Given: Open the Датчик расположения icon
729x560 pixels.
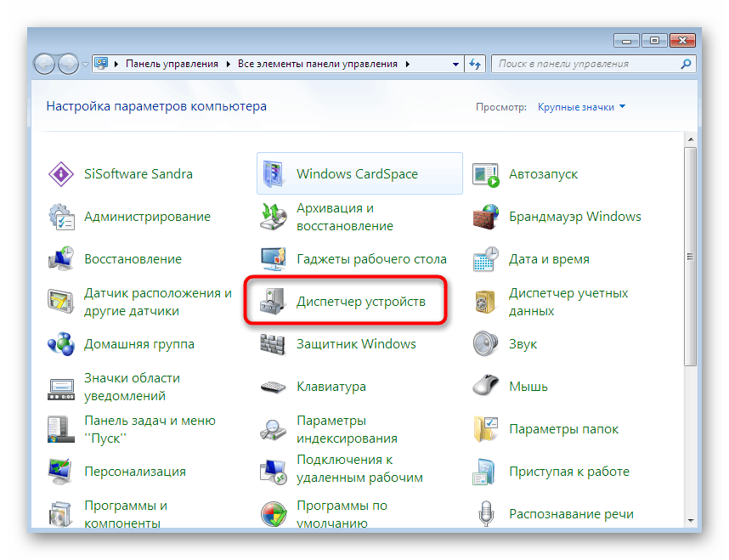Looking at the screenshot, I should [61, 302].
